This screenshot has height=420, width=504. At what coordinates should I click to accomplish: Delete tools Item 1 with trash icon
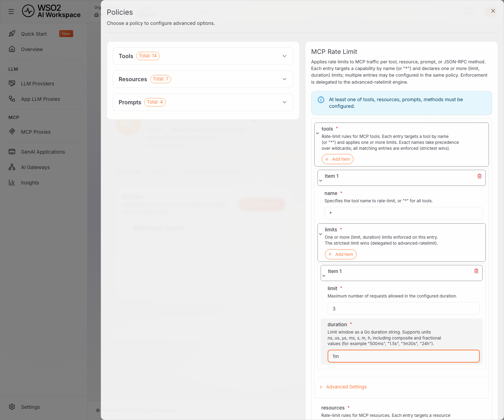pyautogui.click(x=479, y=176)
